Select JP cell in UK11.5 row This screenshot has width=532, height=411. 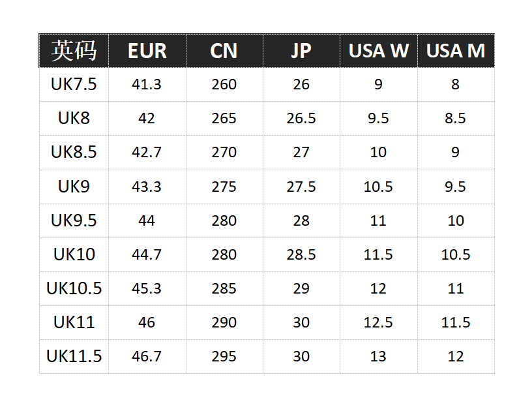pyautogui.click(x=301, y=356)
